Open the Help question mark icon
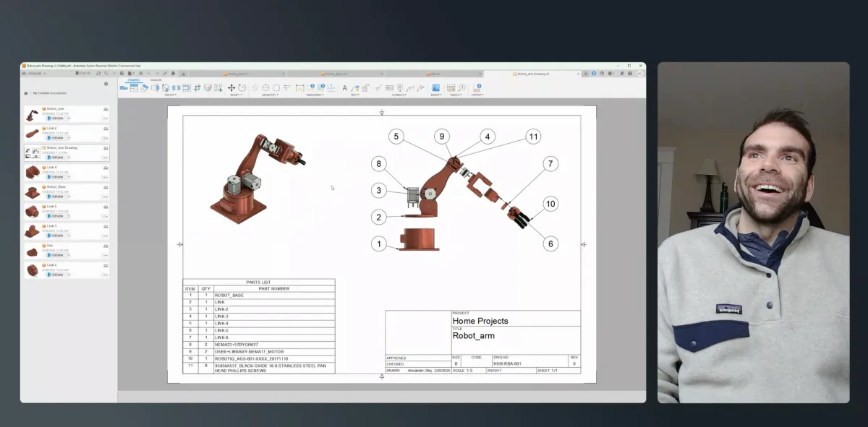The height and width of the screenshot is (427, 868). (630, 74)
